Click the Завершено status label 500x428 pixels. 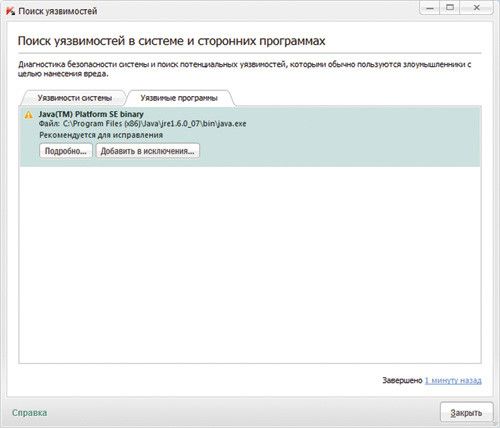[x=402, y=380]
